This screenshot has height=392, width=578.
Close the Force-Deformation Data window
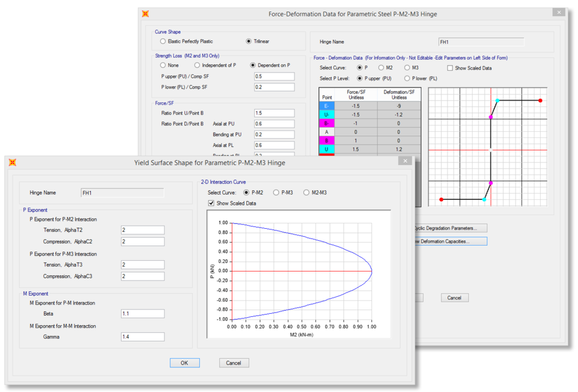559,13
